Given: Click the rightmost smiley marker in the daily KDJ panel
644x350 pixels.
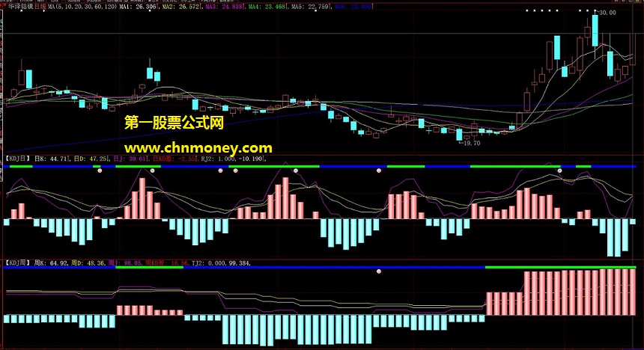Looking at the screenshot, I should 559,171.
